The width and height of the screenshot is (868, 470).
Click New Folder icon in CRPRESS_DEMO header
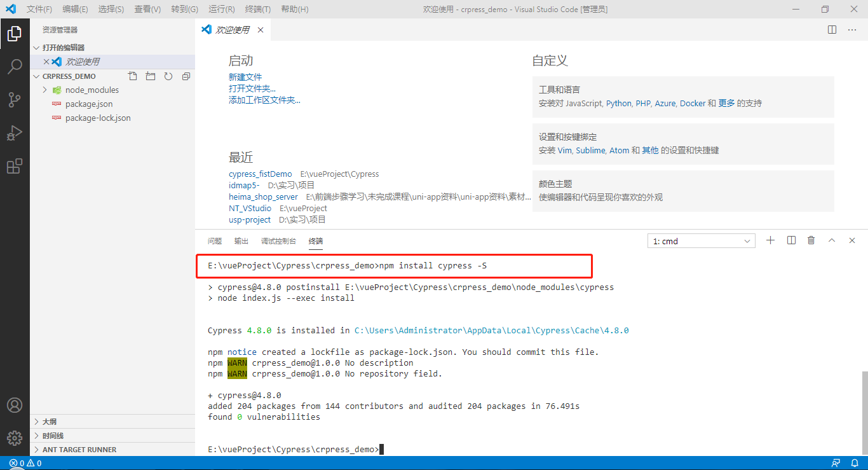click(x=150, y=76)
